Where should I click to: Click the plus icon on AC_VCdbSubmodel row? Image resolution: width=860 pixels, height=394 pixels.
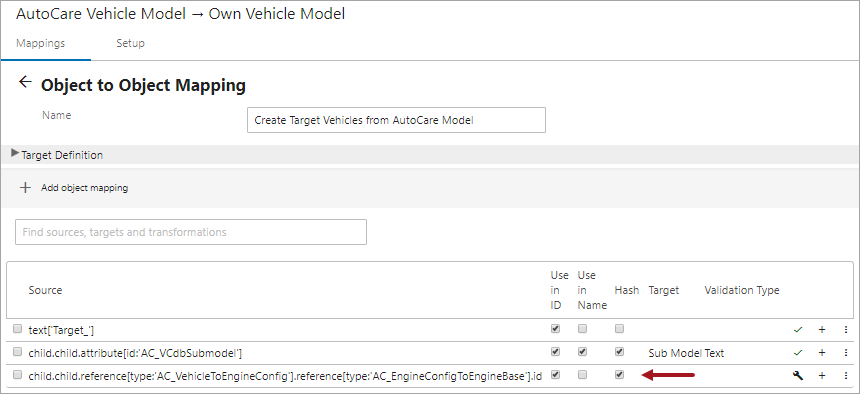click(x=822, y=352)
